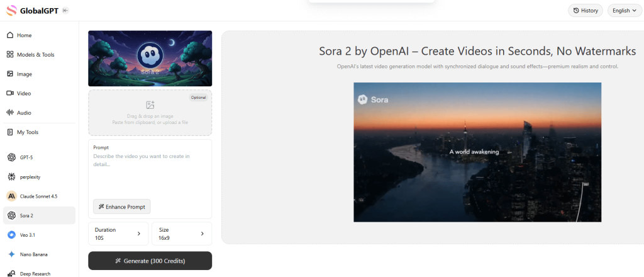The image size is (644, 277).
Task: Click the Veo 3.1 blue logo icon
Action: pyautogui.click(x=11, y=235)
